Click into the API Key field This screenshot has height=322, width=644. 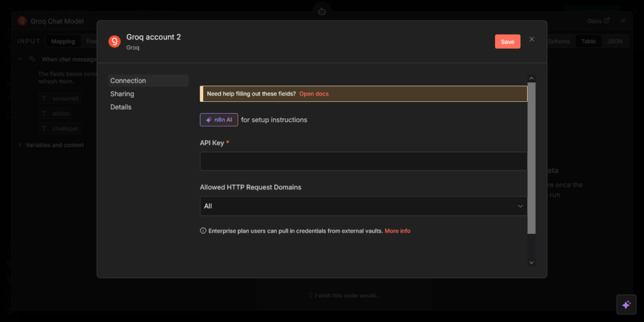click(363, 161)
